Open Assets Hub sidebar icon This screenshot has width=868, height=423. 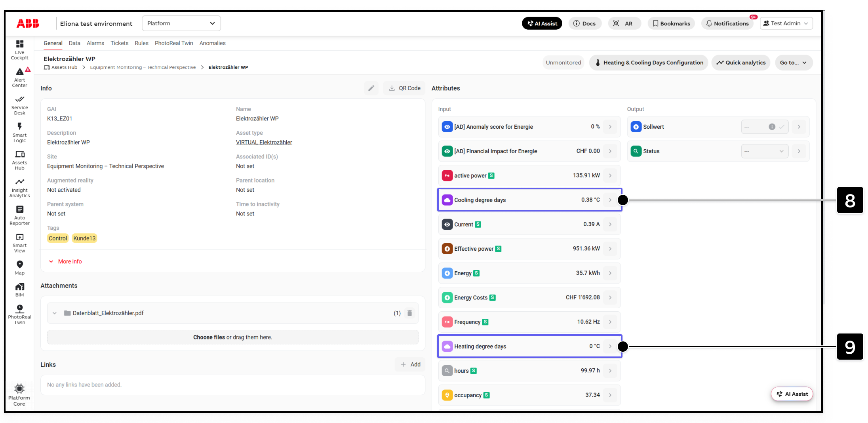click(x=19, y=160)
